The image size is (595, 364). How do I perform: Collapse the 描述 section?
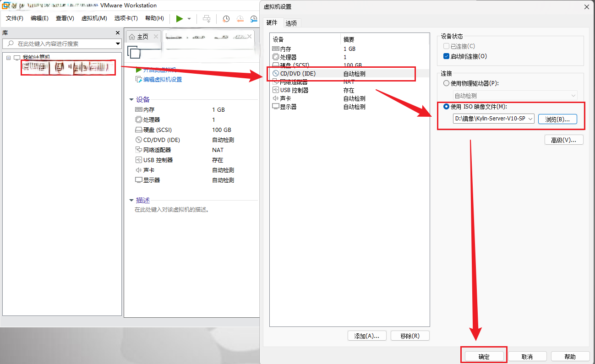point(131,201)
